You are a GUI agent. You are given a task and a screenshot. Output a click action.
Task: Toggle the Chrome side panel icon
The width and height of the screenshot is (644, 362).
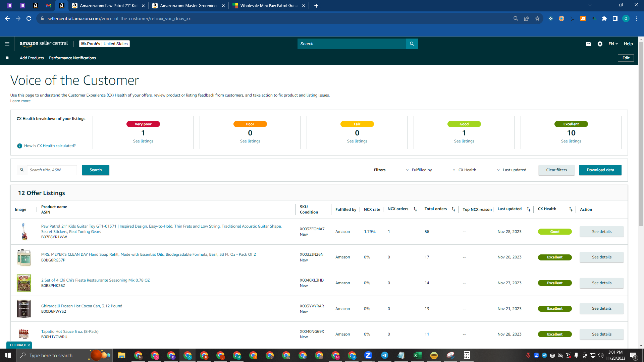coord(615,18)
